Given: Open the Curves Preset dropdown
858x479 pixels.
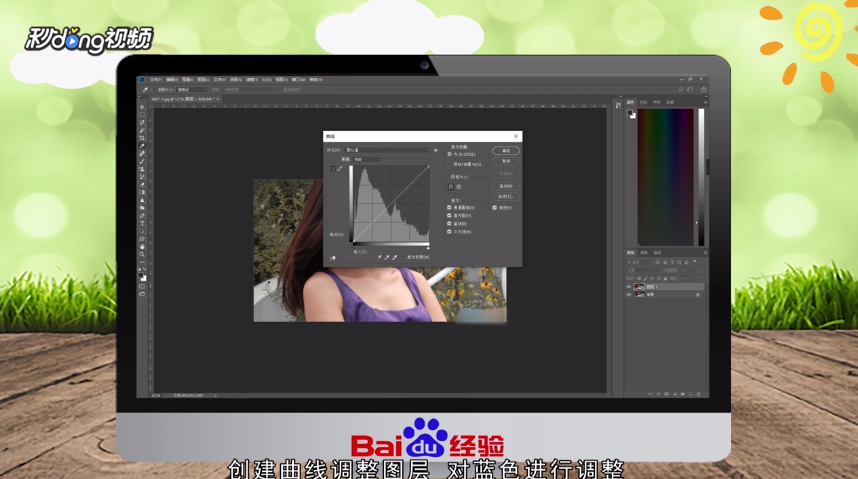Looking at the screenshot, I should (x=387, y=150).
